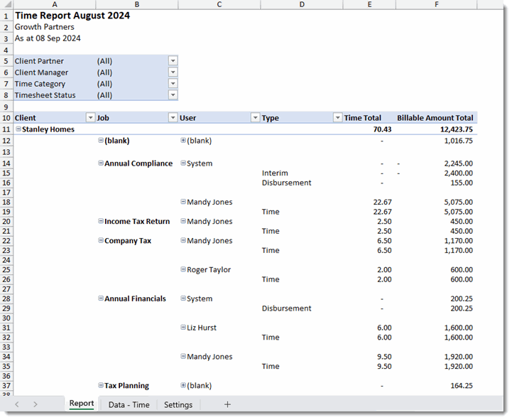
Task: Select all cells using corner triangle
Action: point(6,4)
